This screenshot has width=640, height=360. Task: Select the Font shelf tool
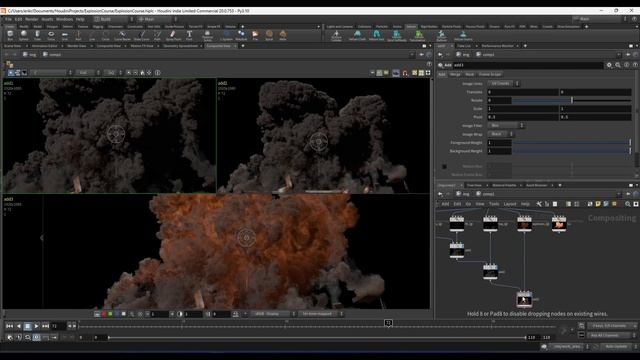pos(189,35)
